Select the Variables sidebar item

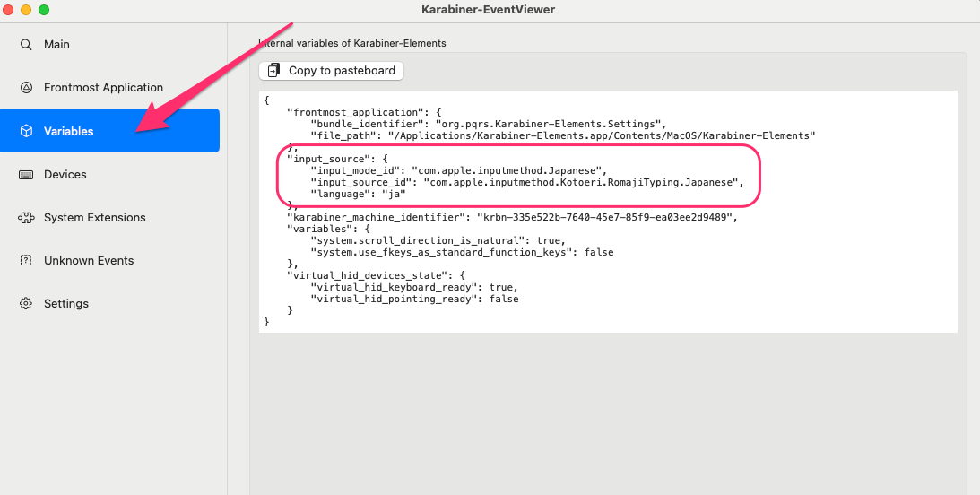110,131
